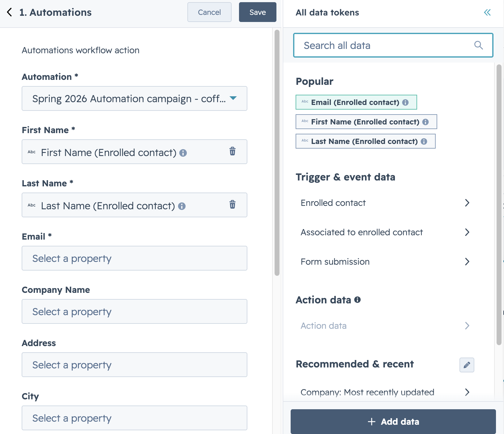Click the Automations workflow action text

81,50
